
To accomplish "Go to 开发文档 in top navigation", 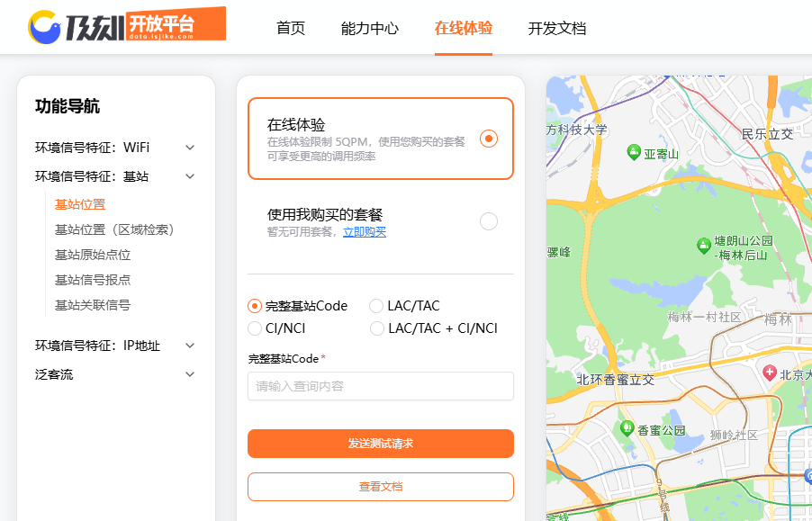I will [x=557, y=28].
